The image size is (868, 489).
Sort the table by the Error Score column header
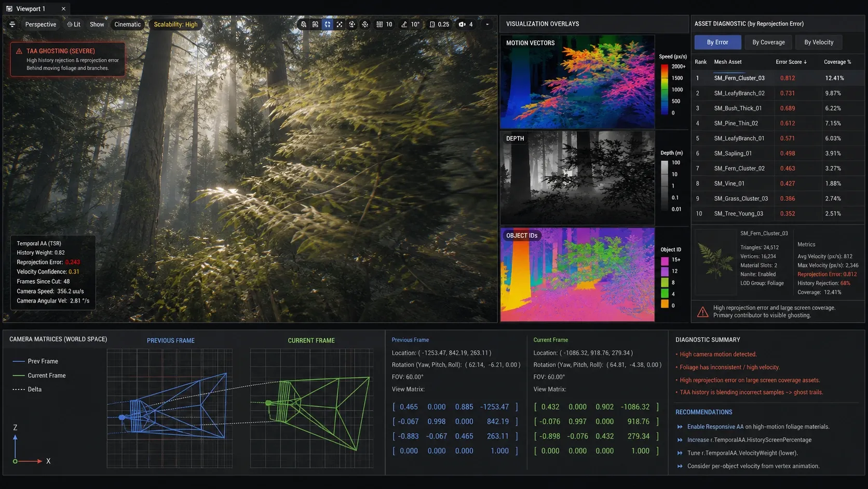pos(791,62)
